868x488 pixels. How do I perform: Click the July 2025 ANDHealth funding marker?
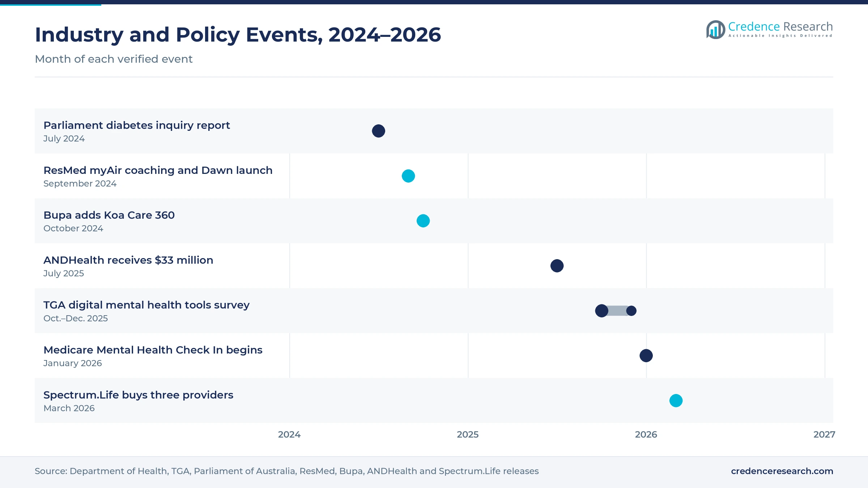(x=557, y=266)
